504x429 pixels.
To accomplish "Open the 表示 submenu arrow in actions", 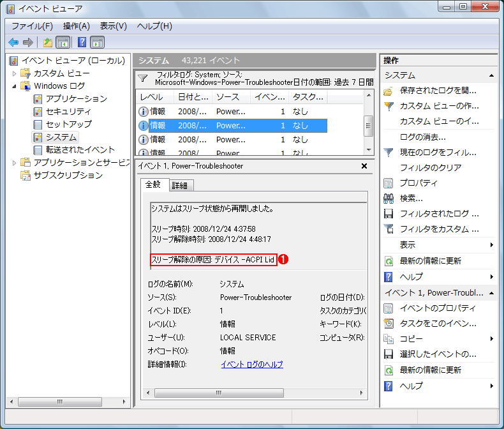I will (x=491, y=245).
